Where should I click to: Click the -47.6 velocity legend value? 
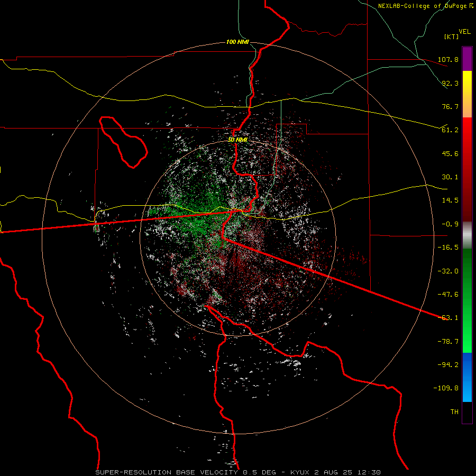(x=448, y=295)
